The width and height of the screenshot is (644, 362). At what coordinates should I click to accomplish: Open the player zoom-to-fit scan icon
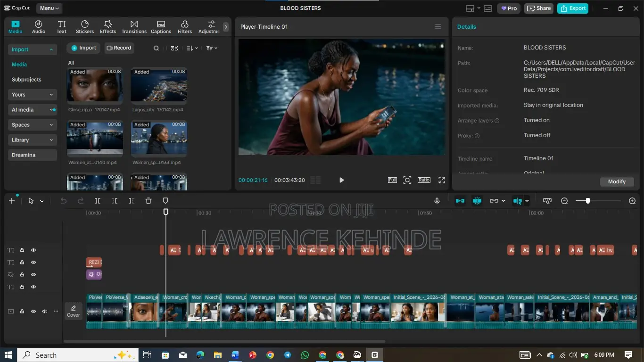(407, 180)
